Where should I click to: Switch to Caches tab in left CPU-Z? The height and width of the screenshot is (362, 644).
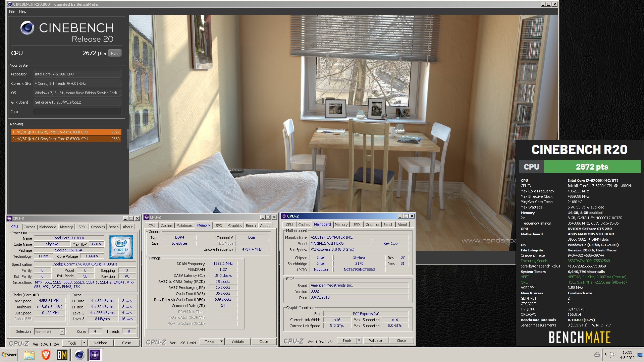30,227
